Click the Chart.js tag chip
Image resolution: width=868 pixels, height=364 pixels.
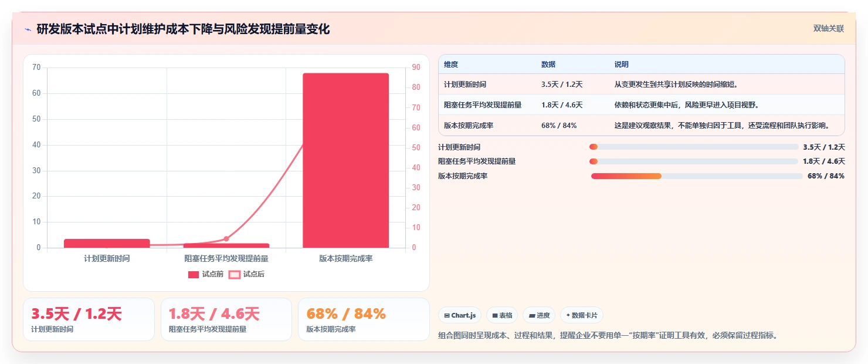459,315
